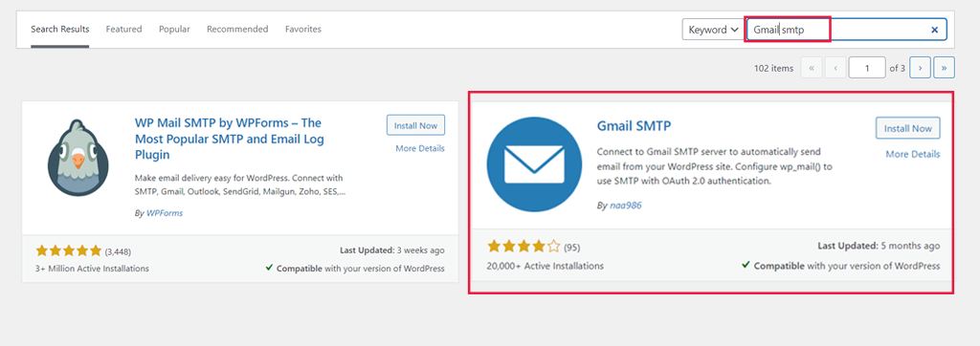Screen dimensions: 980x346
Task: Open the WPForms author link
Action: [x=165, y=213]
